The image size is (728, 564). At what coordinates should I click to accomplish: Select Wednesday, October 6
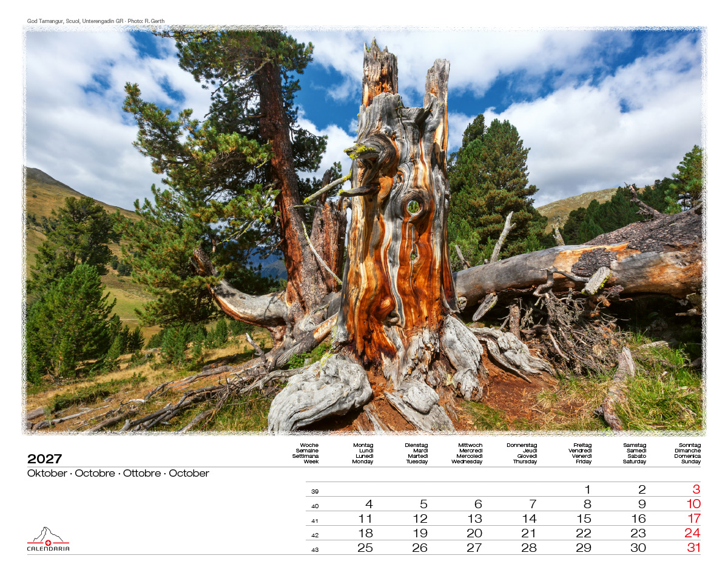pyautogui.click(x=478, y=504)
